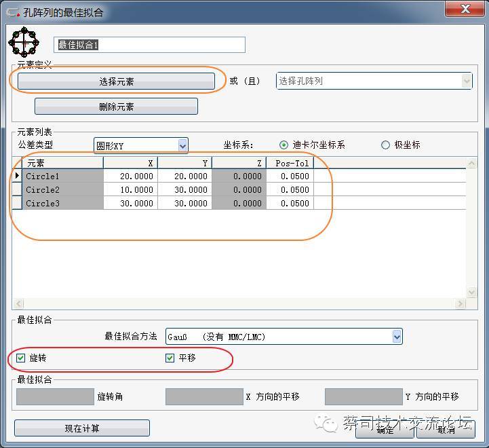
Task: Click the 删除元素 button
Action: (x=116, y=107)
